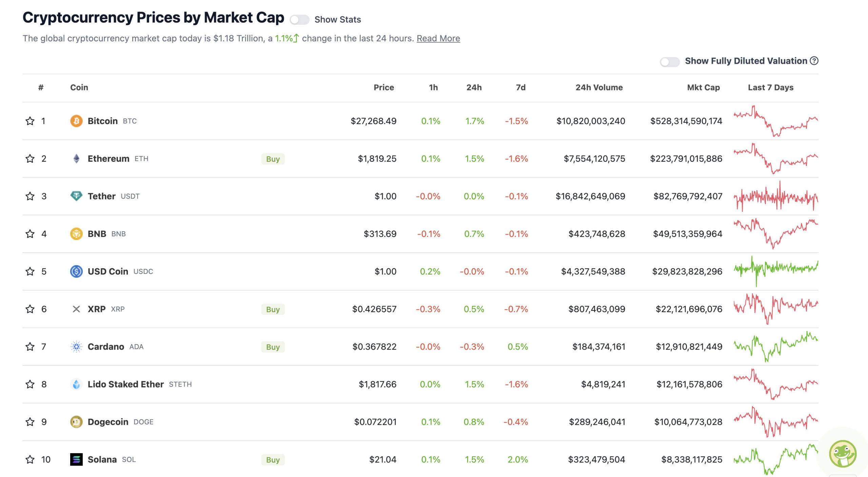Sort by the 7d change header
Viewport: 868px width, 477px height.
click(521, 87)
